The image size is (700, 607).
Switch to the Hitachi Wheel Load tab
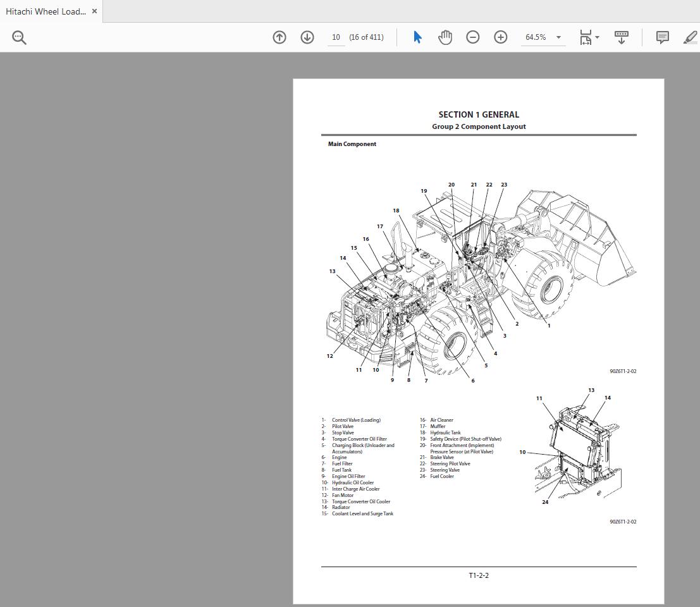44,11
